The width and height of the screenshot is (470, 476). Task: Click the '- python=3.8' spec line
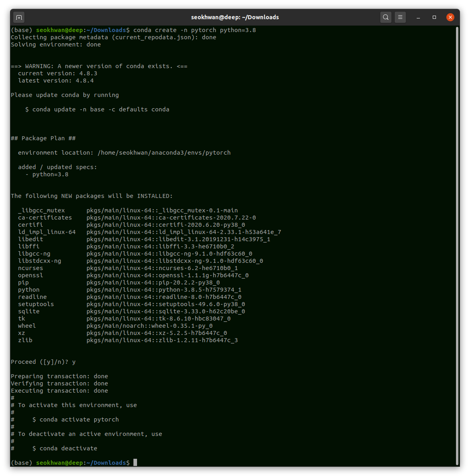tap(47, 175)
